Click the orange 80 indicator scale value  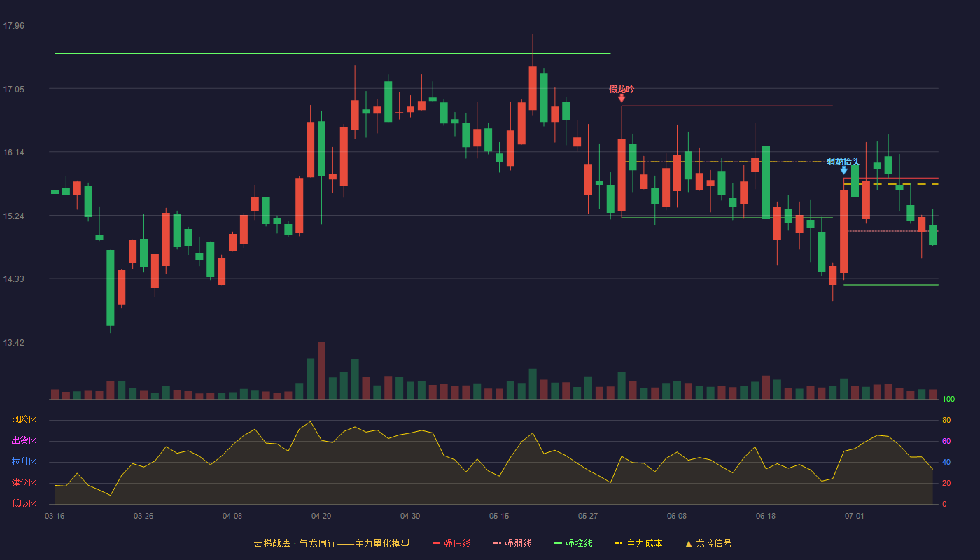[x=946, y=420]
